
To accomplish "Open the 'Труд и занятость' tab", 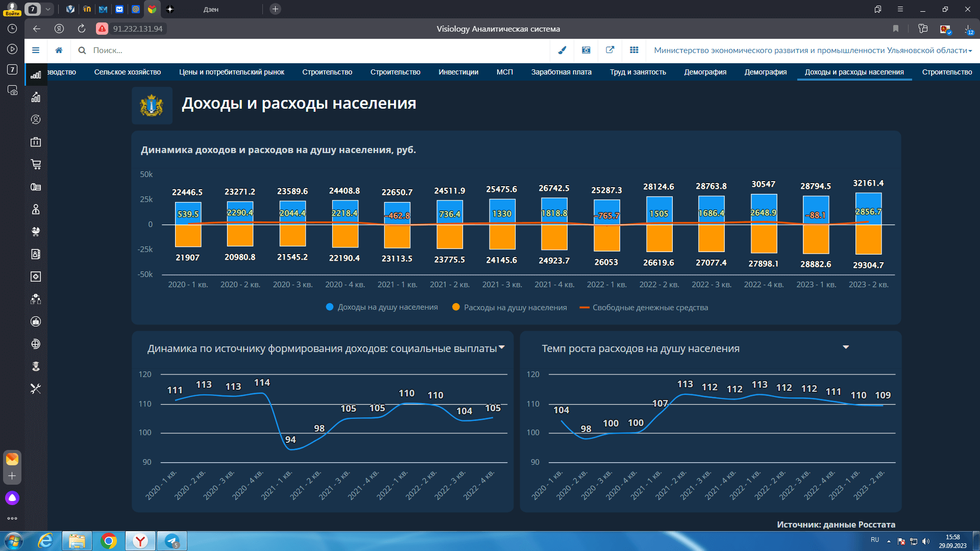I will 638,72.
